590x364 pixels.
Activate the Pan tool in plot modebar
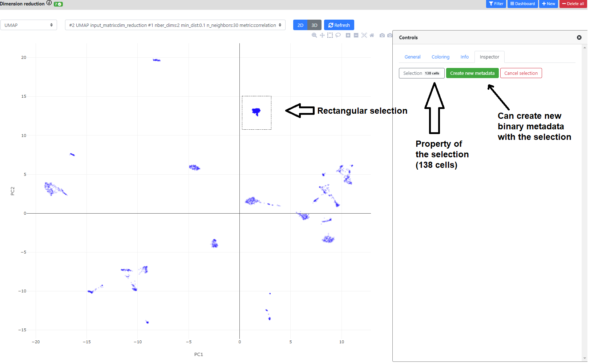tap(322, 35)
